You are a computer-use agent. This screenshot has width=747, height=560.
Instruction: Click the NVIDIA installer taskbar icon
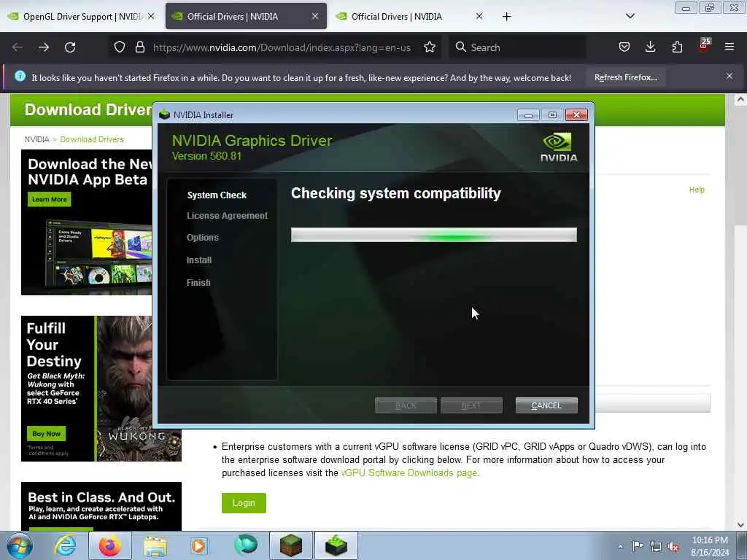[x=336, y=545]
